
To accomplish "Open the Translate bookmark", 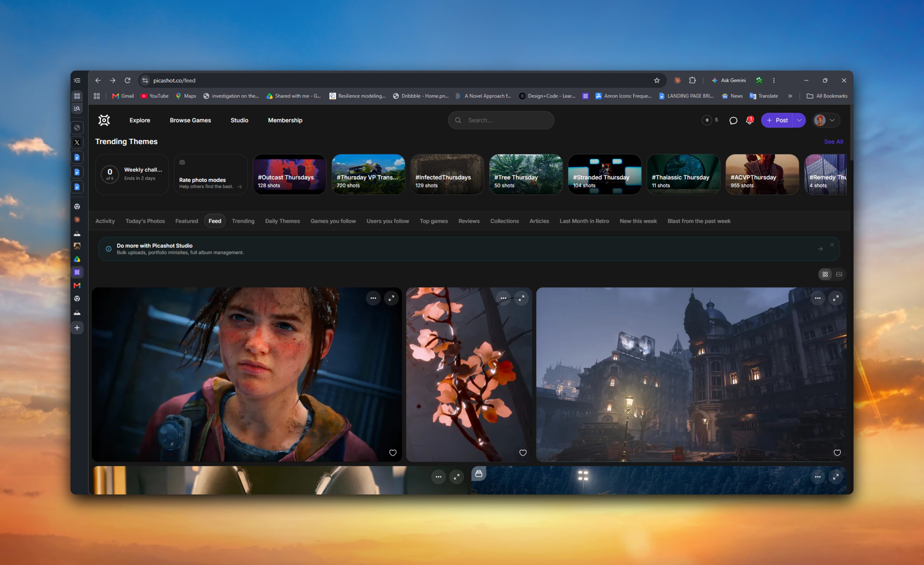I will pyautogui.click(x=764, y=96).
